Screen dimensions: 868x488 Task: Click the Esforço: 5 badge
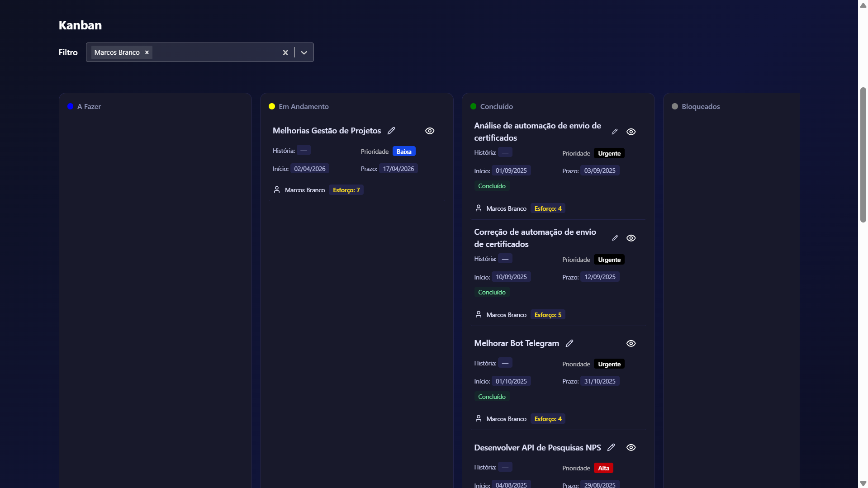(x=548, y=315)
